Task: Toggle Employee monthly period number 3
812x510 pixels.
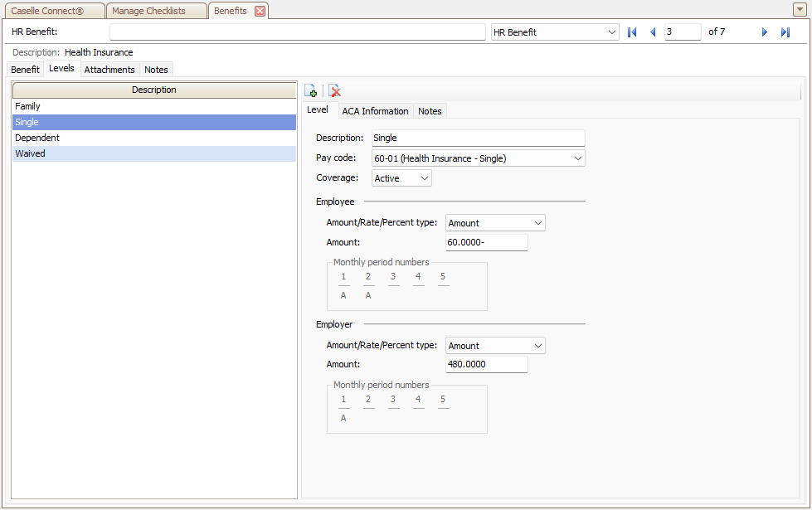Action: click(393, 295)
